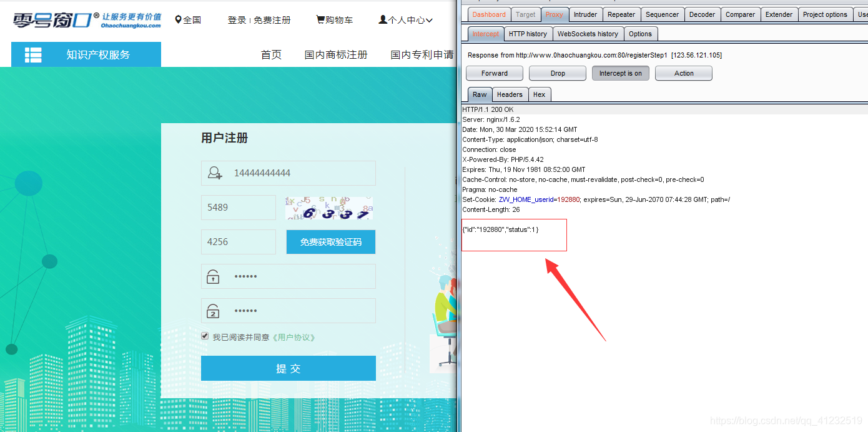Viewport: 868px width, 432px height.
Task: Click the Set-Cookie header line
Action: pos(596,199)
